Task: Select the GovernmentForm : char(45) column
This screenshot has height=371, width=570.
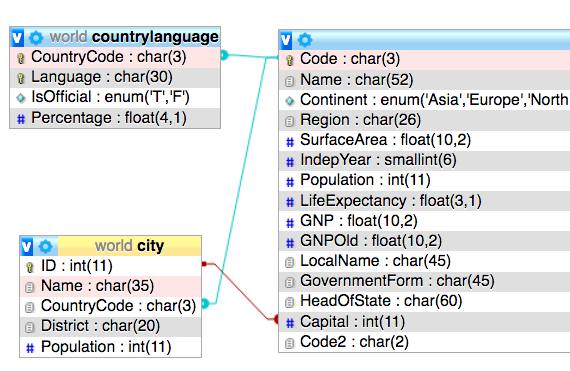Action: (425, 281)
